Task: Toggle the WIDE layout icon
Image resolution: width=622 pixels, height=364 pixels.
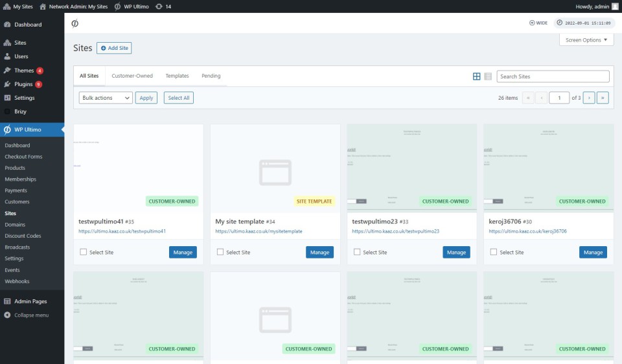Action: pyautogui.click(x=538, y=23)
